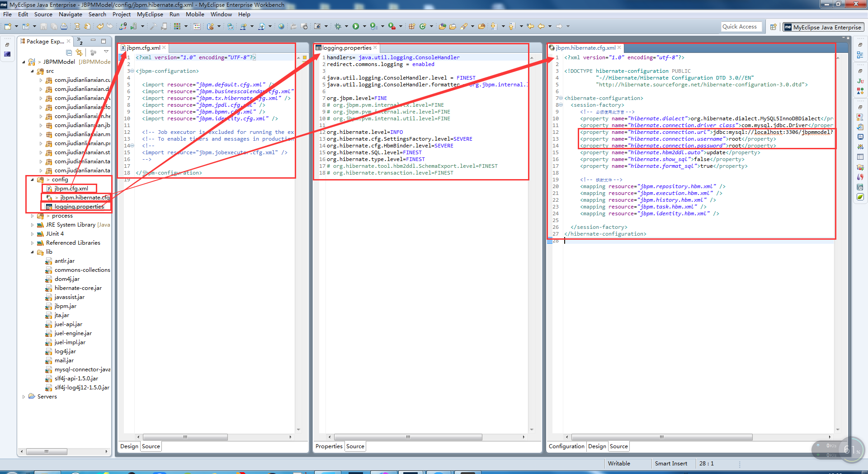Expand the process folder

pos(32,216)
